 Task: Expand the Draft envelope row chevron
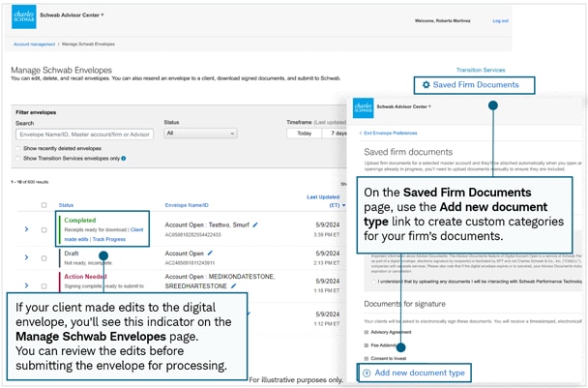click(26, 257)
